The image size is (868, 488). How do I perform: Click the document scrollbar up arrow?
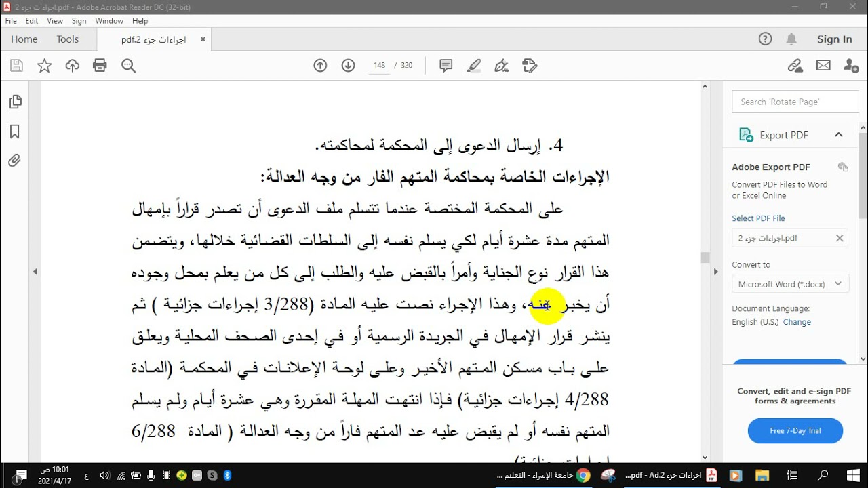point(705,86)
